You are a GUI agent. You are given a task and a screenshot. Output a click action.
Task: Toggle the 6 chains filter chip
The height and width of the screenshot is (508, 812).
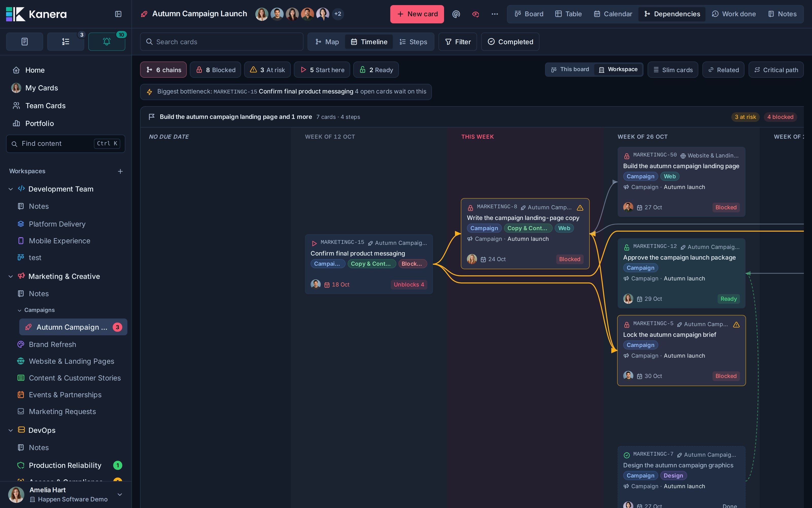[x=163, y=70]
